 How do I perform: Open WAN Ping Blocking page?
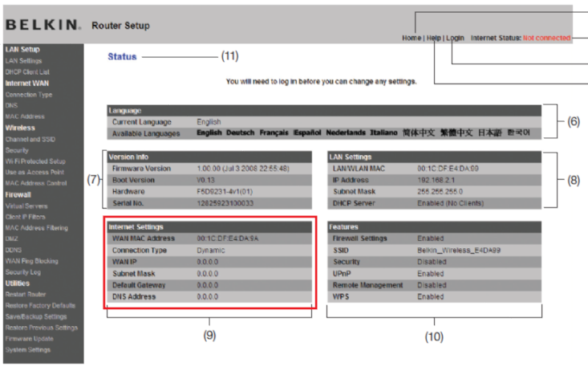coord(31,261)
